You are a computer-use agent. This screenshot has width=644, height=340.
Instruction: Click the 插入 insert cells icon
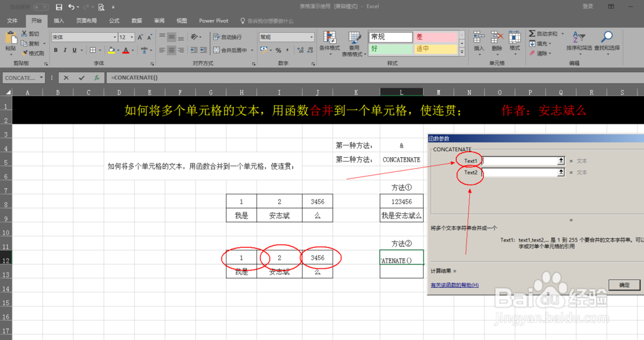[x=479, y=37]
